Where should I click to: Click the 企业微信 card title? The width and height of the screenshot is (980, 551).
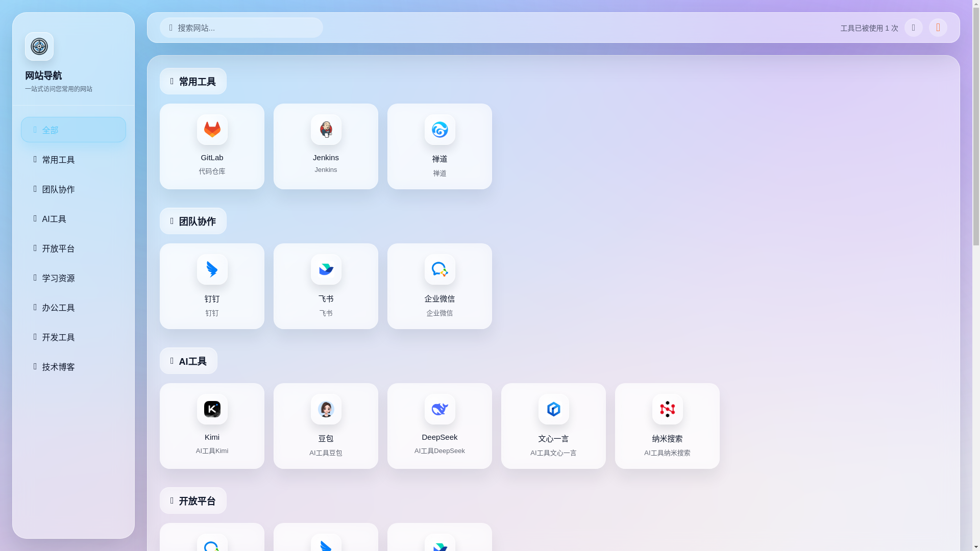(x=439, y=299)
